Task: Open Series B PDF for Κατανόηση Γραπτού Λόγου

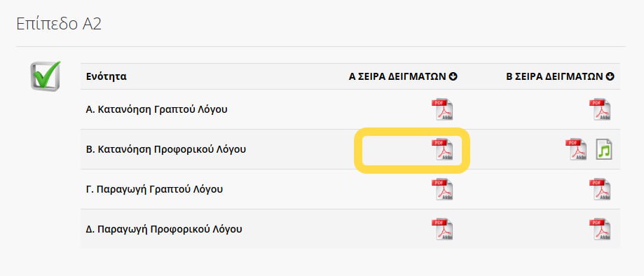Action: click(600, 110)
